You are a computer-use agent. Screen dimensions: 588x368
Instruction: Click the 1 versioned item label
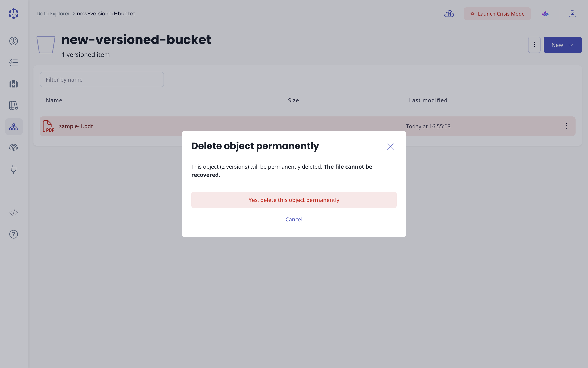click(86, 55)
